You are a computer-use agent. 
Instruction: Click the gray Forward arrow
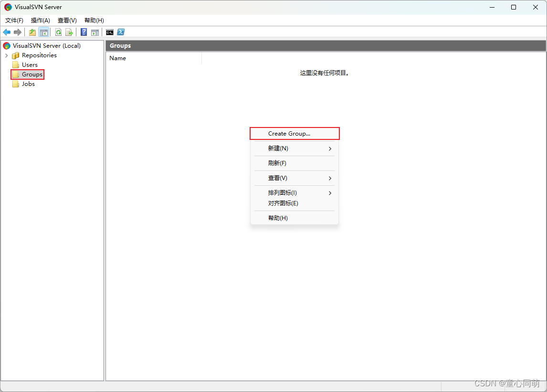tap(18, 32)
